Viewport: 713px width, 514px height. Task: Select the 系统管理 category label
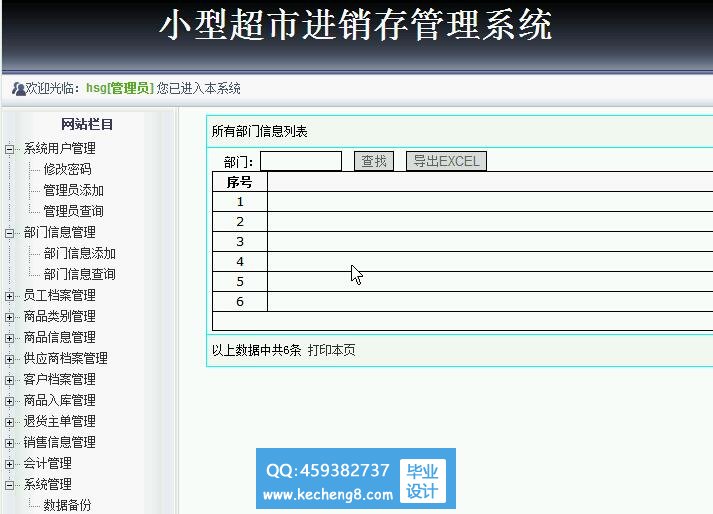(48, 484)
